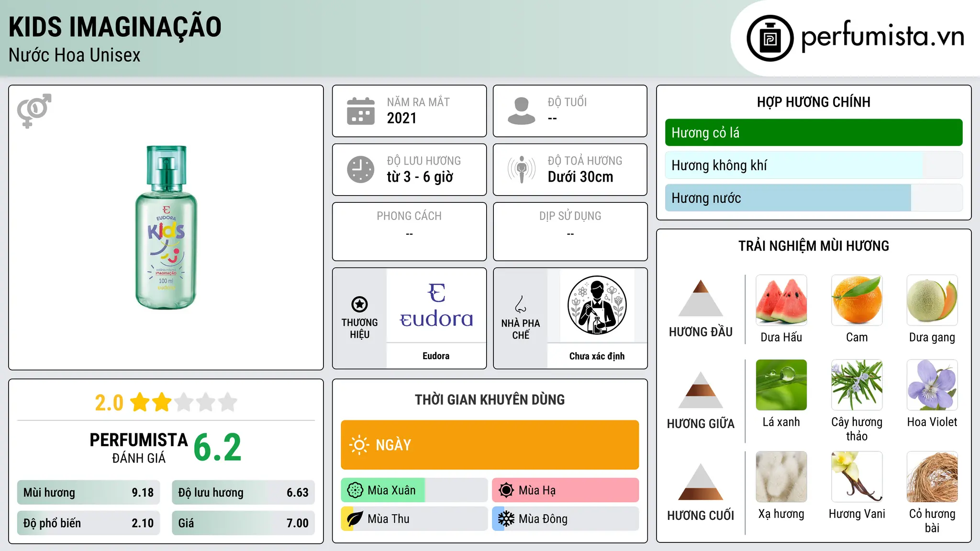Image resolution: width=980 pixels, height=551 pixels.
Task: Click the Phong Cách style card
Action: 409,231
